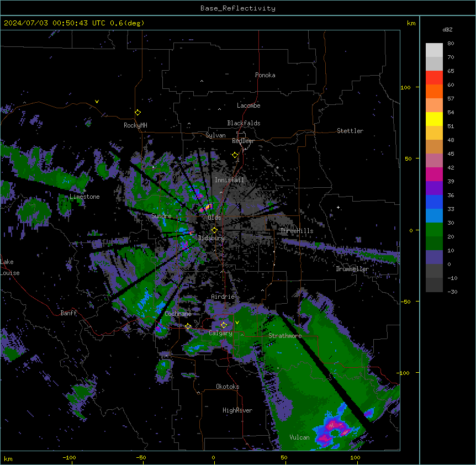Click the Blackfalds city label

tap(244, 123)
